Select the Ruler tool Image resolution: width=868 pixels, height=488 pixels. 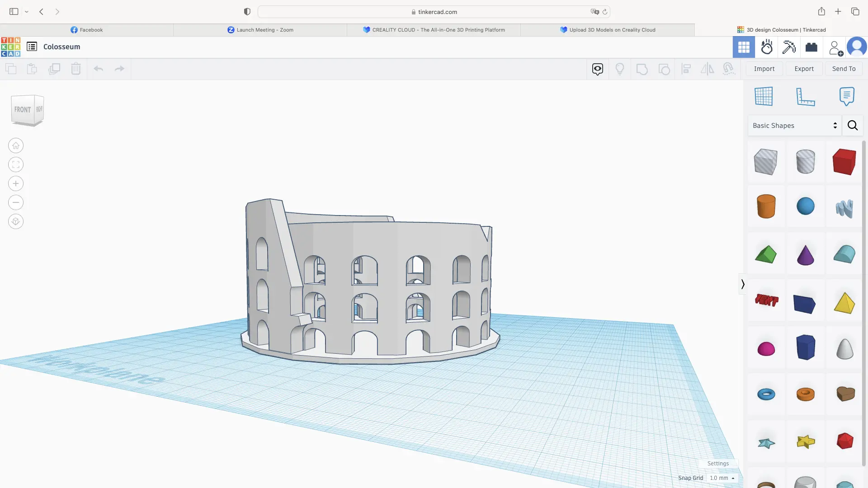[805, 97]
